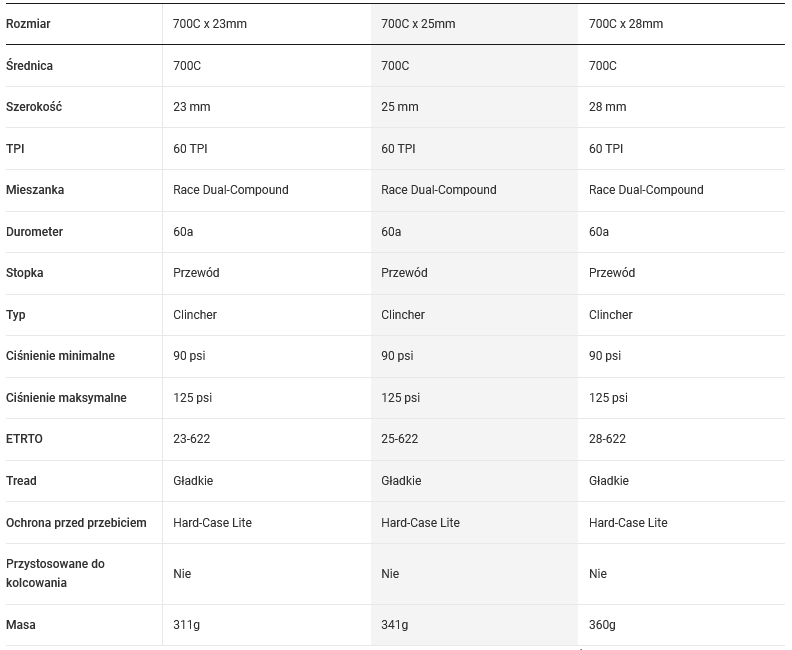Select the 125 psi value in 25mm column
This screenshot has height=650, width=792.
[x=401, y=398]
